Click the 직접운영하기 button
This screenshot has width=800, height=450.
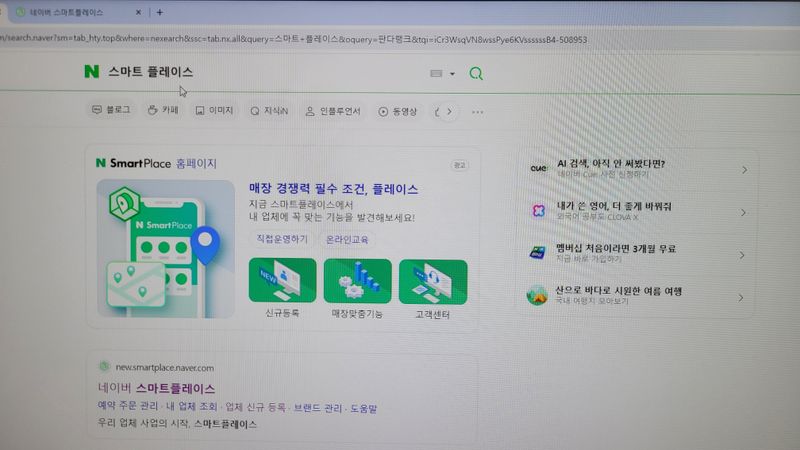click(x=283, y=239)
